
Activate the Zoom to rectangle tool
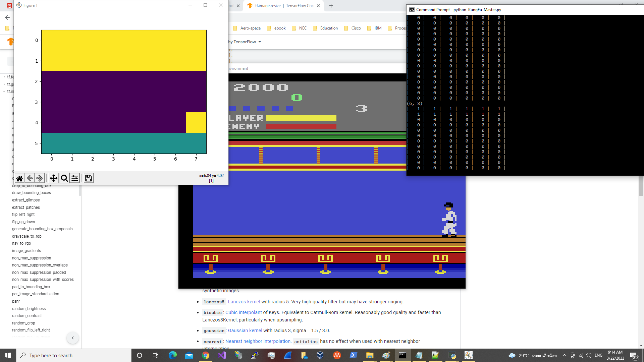pyautogui.click(x=64, y=178)
